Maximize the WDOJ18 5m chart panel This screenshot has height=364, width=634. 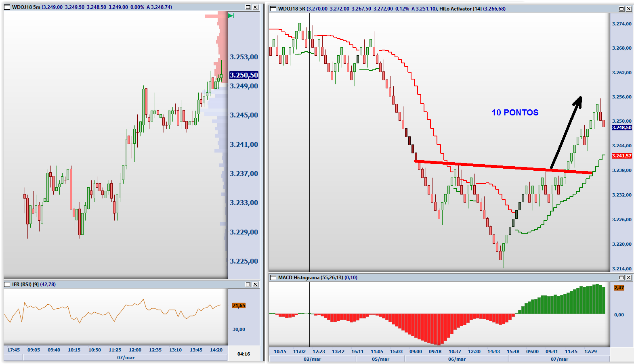tap(248, 7)
